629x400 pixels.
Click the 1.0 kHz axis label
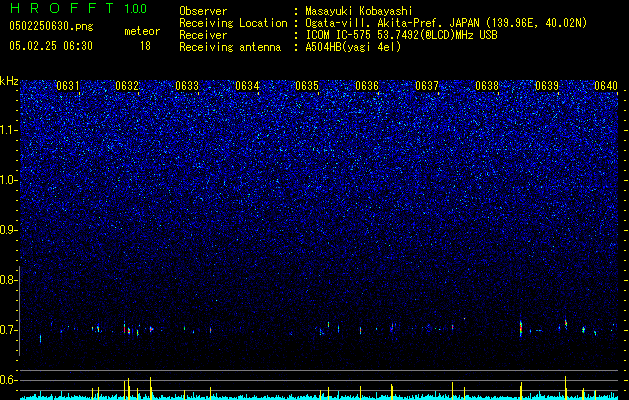click(9, 180)
